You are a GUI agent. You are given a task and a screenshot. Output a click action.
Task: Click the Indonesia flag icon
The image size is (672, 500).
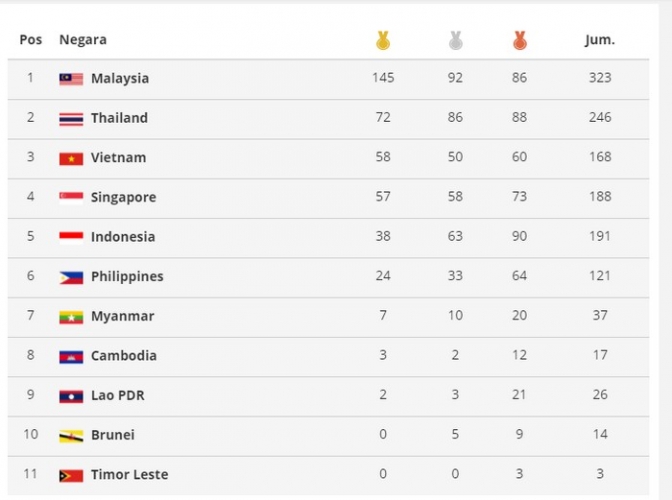click(x=71, y=237)
